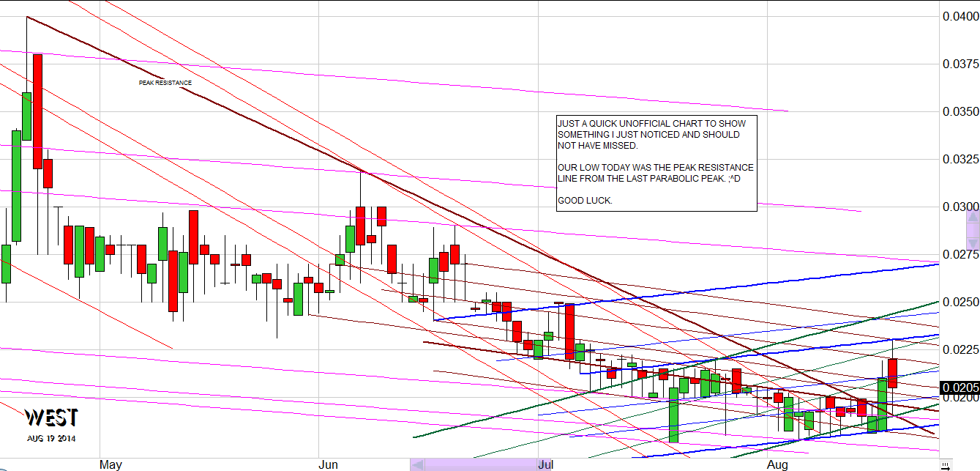The image size is (980, 471).
Task: Click the down arrow on the price-axis scrollbar
Action: (x=972, y=244)
